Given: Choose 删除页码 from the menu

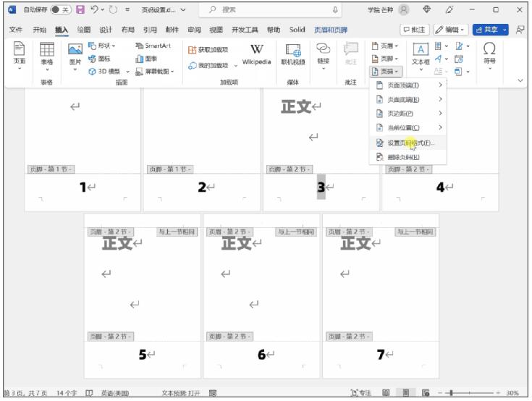Looking at the screenshot, I should [x=402, y=157].
